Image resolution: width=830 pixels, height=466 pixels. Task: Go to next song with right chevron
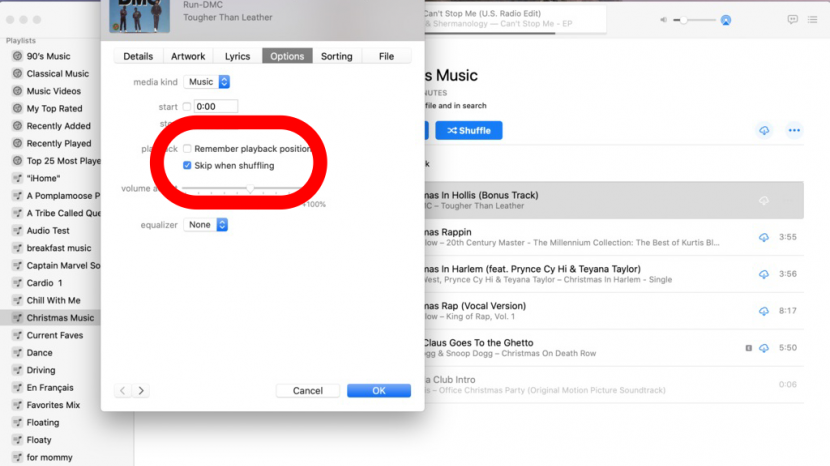click(x=141, y=391)
